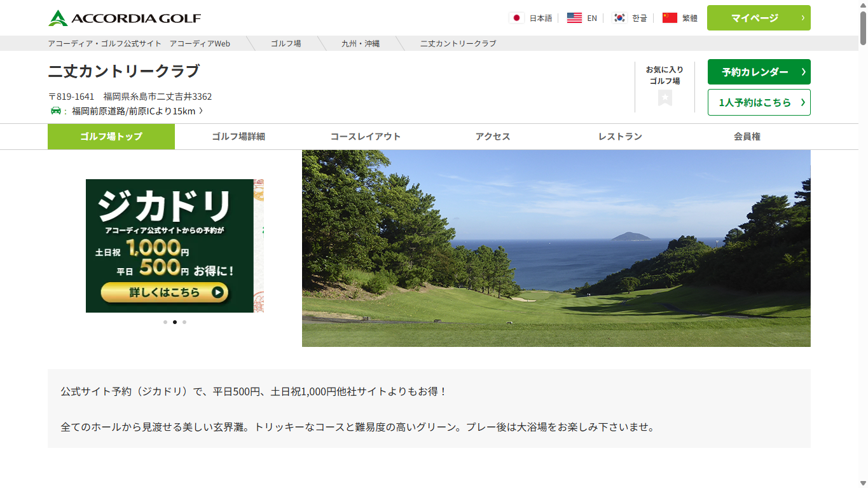The height and width of the screenshot is (488, 868).
Task: Click the 詳しくはこちら gold banner button
Action: 165,292
